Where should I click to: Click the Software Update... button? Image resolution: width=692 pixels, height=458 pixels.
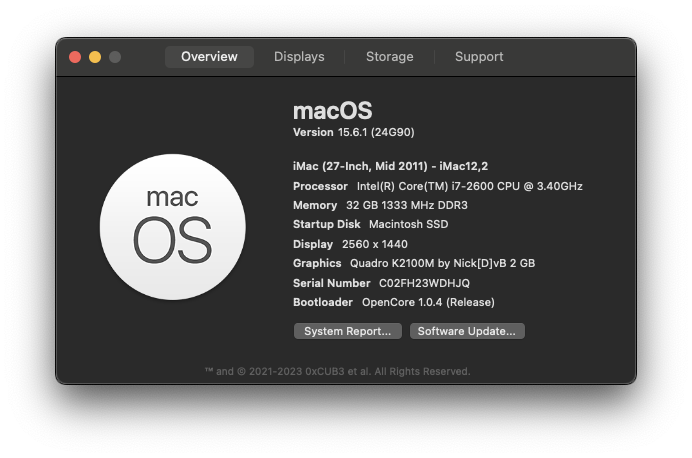coord(467,331)
